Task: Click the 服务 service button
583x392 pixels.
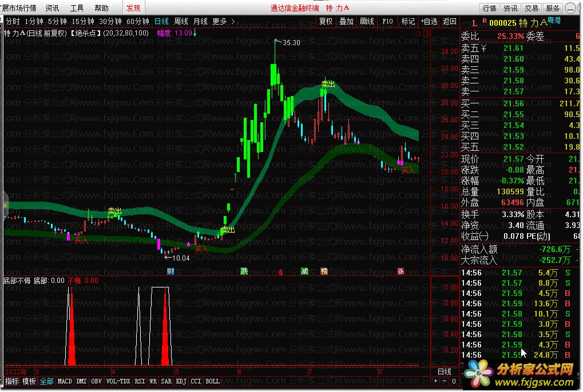Action: pos(553,8)
